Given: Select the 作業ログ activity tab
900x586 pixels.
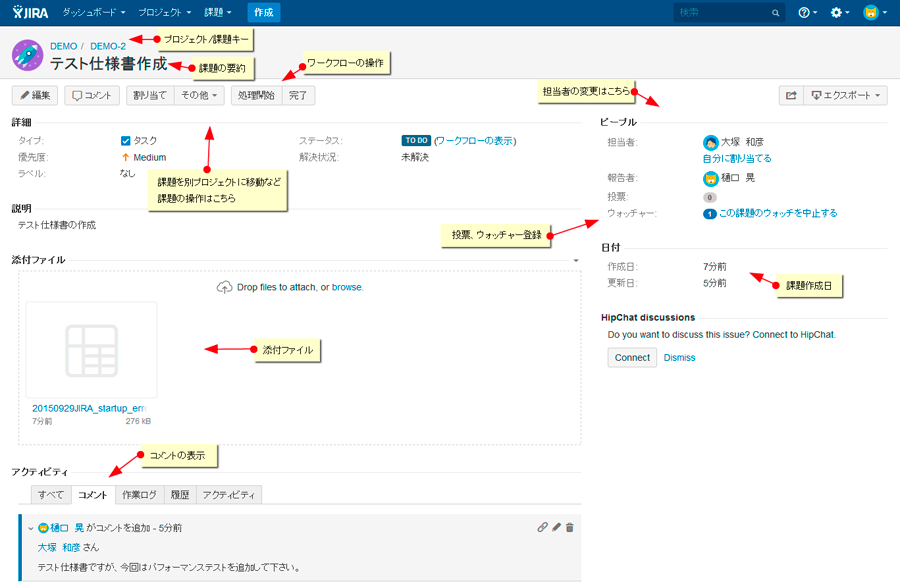Looking at the screenshot, I should click(139, 495).
